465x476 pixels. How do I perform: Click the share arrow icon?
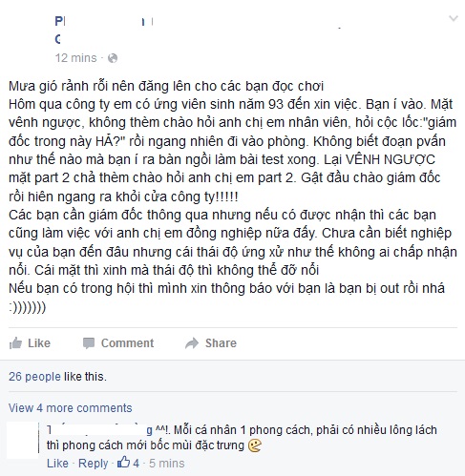[x=192, y=343]
